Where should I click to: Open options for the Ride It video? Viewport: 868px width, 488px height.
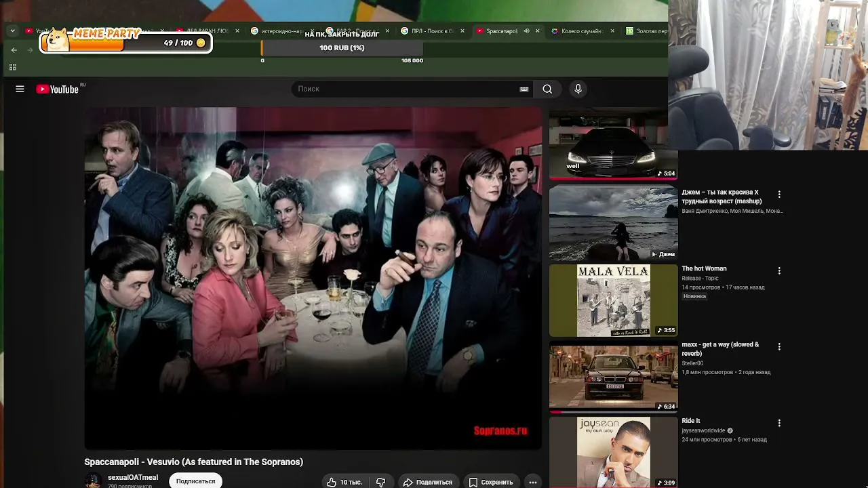(x=779, y=423)
